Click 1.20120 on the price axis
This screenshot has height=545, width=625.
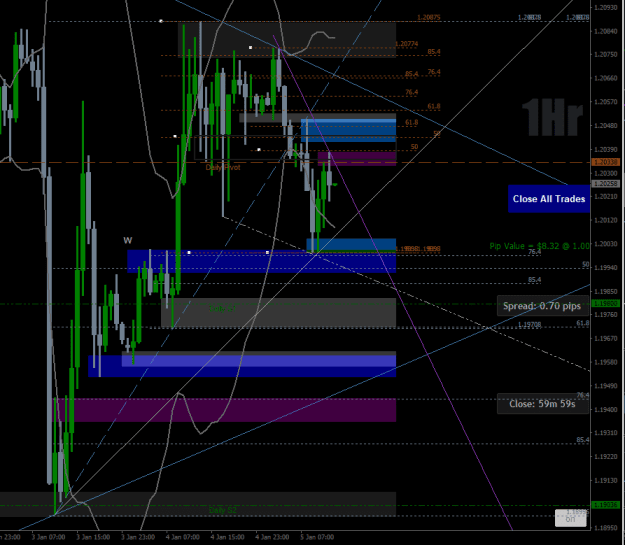pos(606,220)
